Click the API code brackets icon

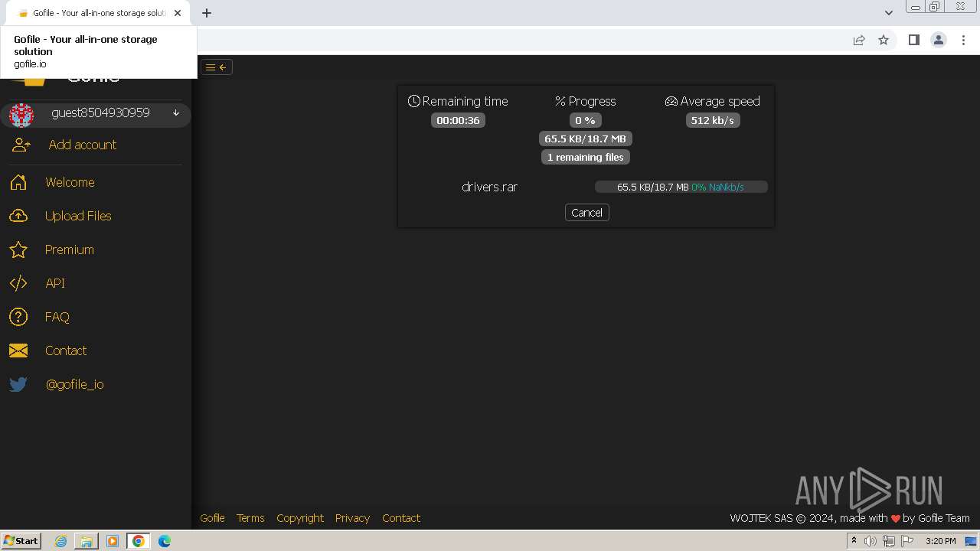18,283
